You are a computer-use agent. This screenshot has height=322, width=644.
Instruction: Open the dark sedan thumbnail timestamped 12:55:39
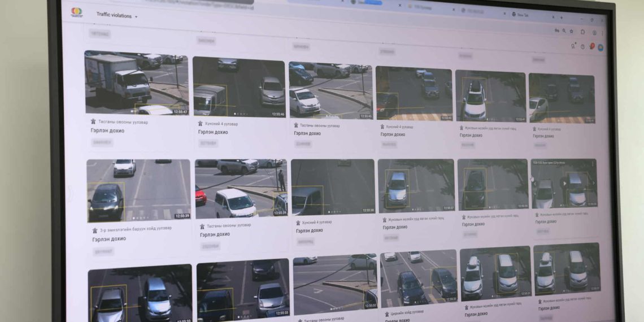coord(138,190)
